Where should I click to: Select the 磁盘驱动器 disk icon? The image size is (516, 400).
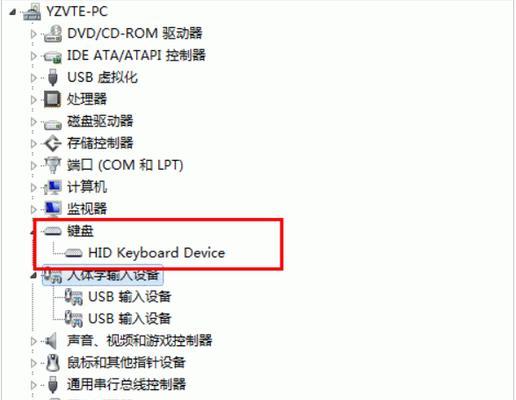[53, 124]
